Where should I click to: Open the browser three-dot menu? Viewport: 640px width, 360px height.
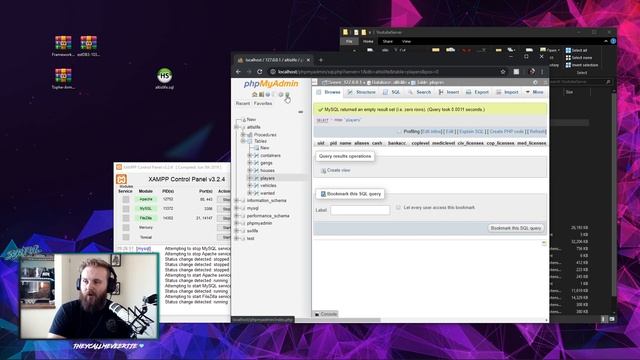point(542,71)
